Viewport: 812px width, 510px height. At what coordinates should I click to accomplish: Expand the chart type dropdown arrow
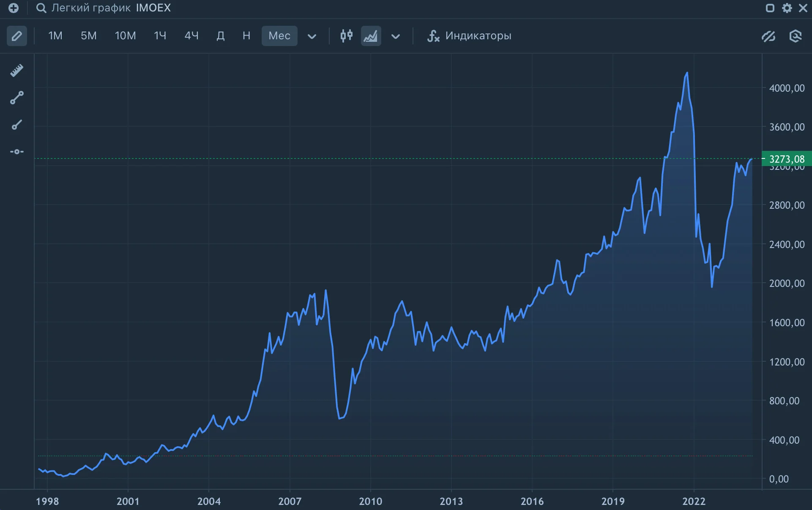point(395,36)
